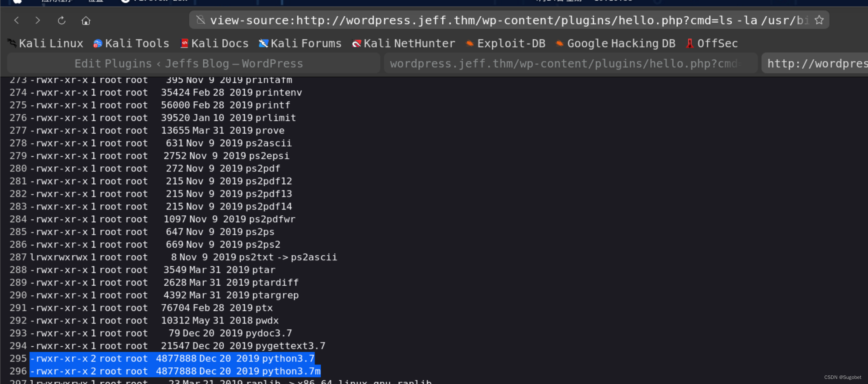Open the browser home page

pos(86,20)
